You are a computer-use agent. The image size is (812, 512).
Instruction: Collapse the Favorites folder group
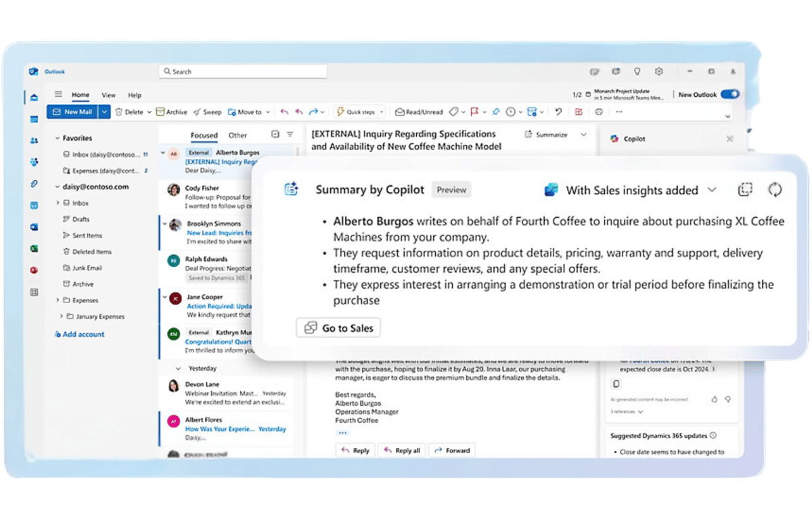pyautogui.click(x=57, y=138)
